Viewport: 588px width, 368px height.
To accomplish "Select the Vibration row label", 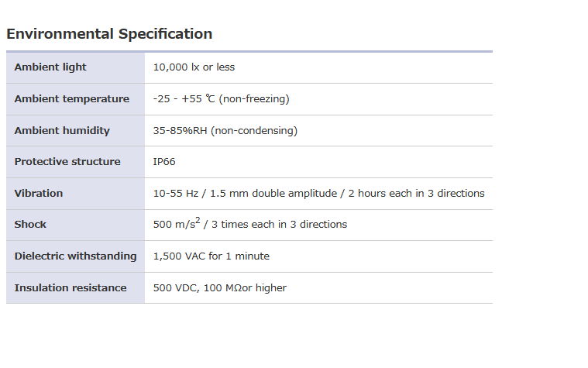I will (x=39, y=194).
